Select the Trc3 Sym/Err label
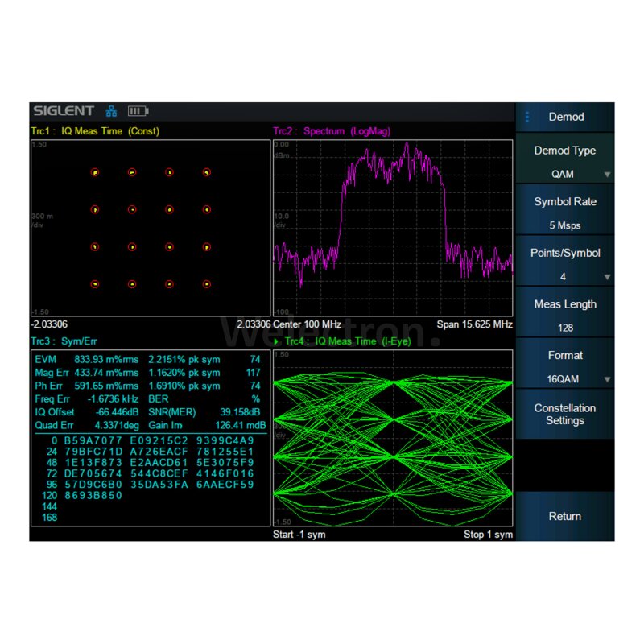This screenshot has width=644, height=644. click(63, 341)
